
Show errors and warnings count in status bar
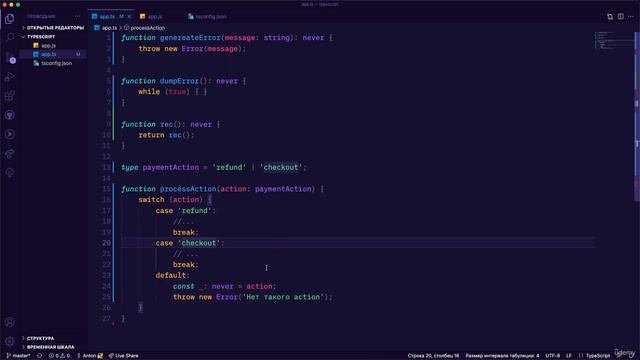tap(59, 356)
